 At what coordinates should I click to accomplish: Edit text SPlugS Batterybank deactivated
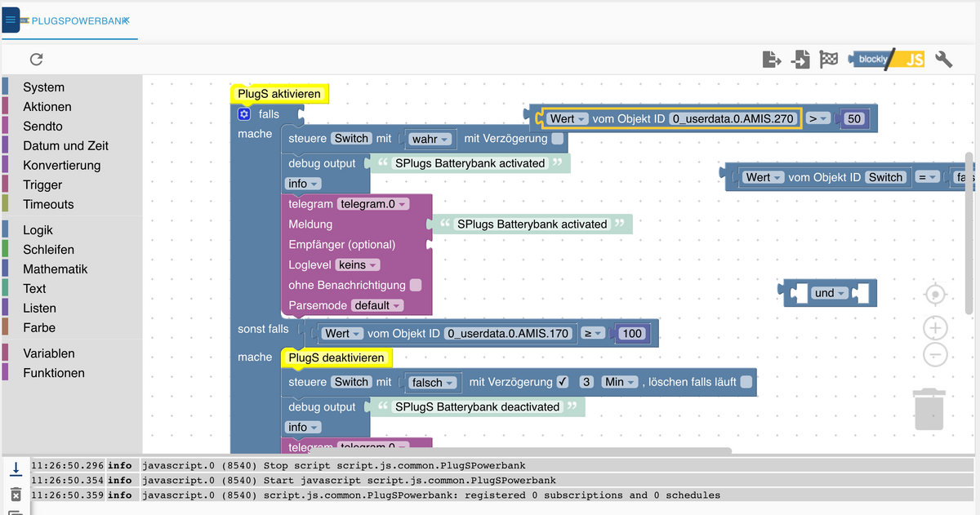point(478,406)
